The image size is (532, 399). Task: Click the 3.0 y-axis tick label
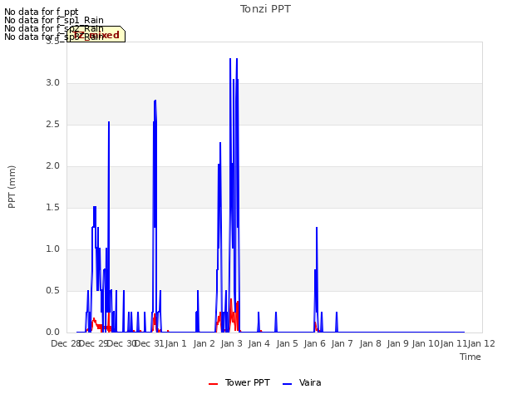click(52, 83)
